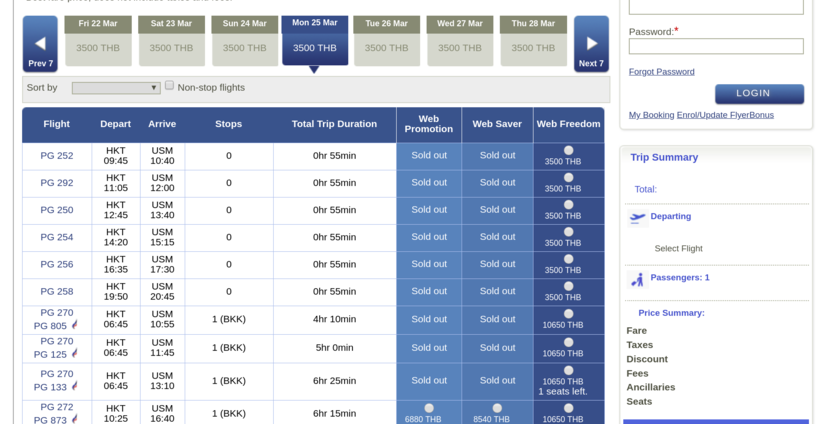Viewport: 820px width, 424px height.
Task: Click the 5hr 0min duration cell
Action: [x=334, y=348]
